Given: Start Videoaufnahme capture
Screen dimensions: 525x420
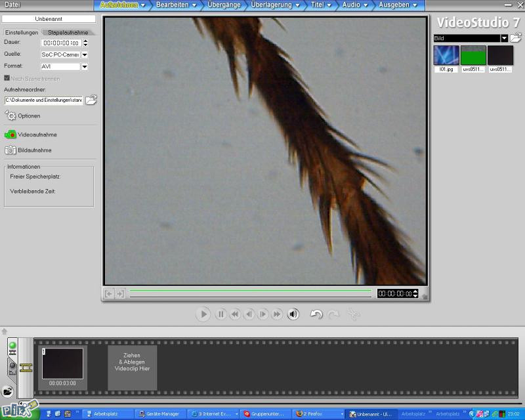Looking at the screenshot, I should point(30,135).
